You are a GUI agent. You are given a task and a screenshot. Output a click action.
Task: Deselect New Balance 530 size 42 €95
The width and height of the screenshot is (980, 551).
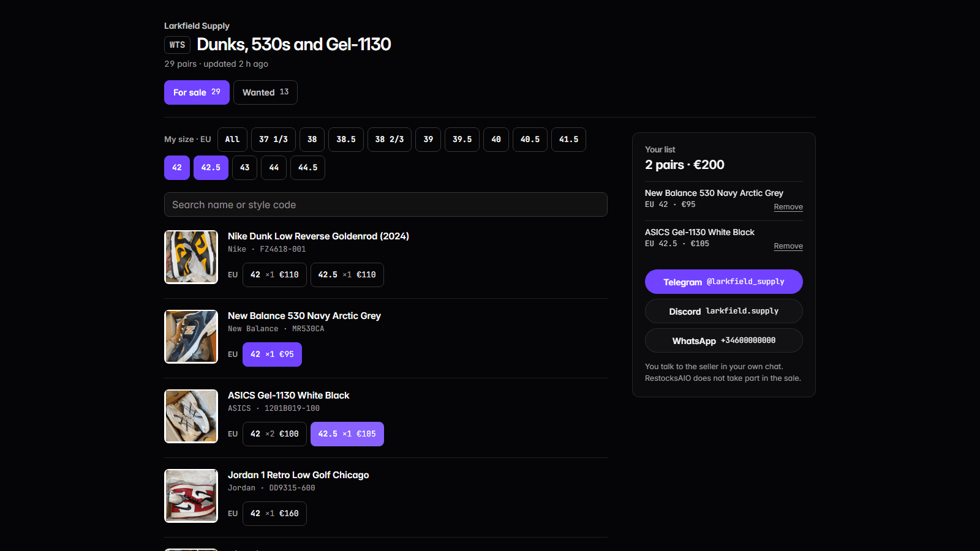point(272,354)
